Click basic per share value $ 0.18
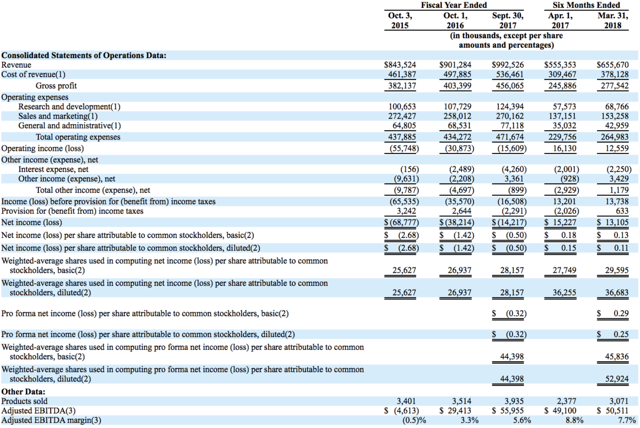 [560, 235]
